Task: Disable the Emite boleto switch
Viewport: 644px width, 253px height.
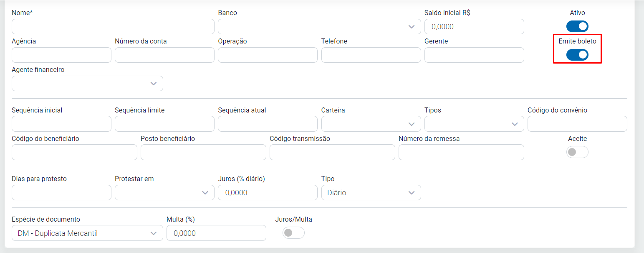Action: pos(577,55)
